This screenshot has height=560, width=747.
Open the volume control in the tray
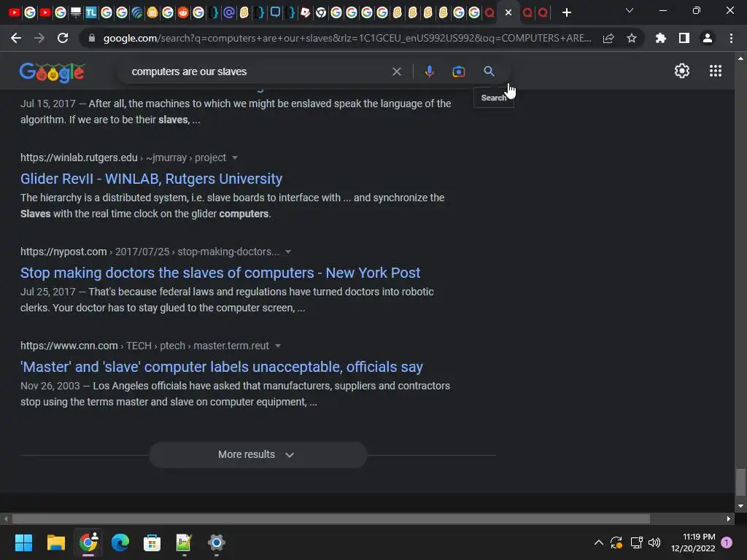pos(654,542)
